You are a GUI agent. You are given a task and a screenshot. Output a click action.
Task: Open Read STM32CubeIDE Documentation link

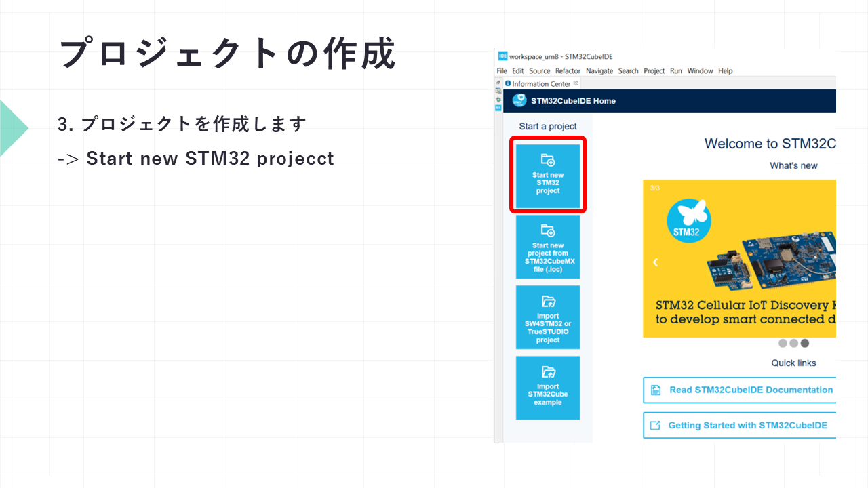(739, 390)
